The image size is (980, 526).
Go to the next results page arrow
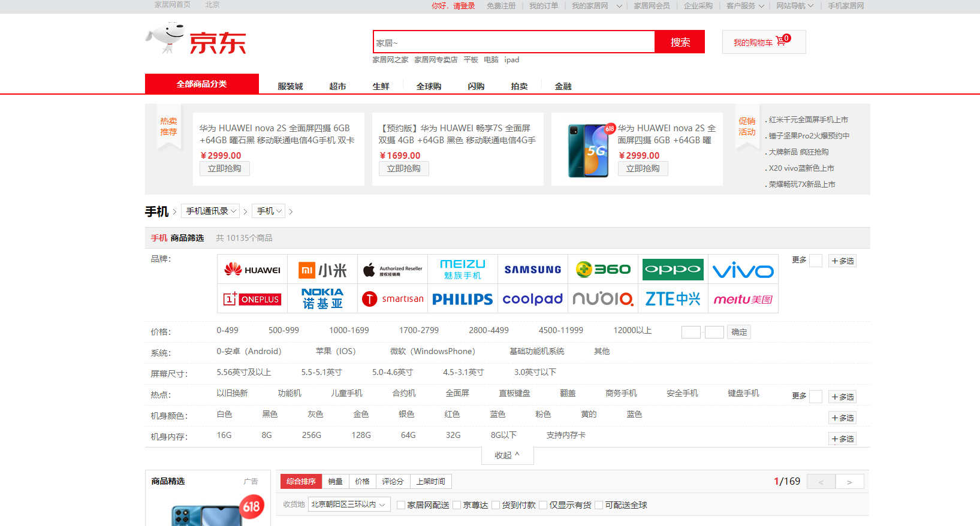click(x=849, y=482)
